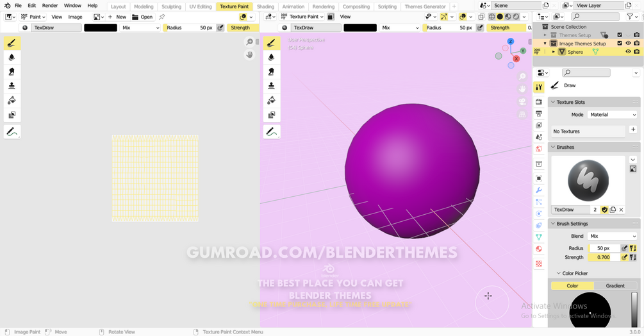Screen dimensions: 644x336
Task: Toggle X-ray in 3D viewport header
Action: coord(481,17)
